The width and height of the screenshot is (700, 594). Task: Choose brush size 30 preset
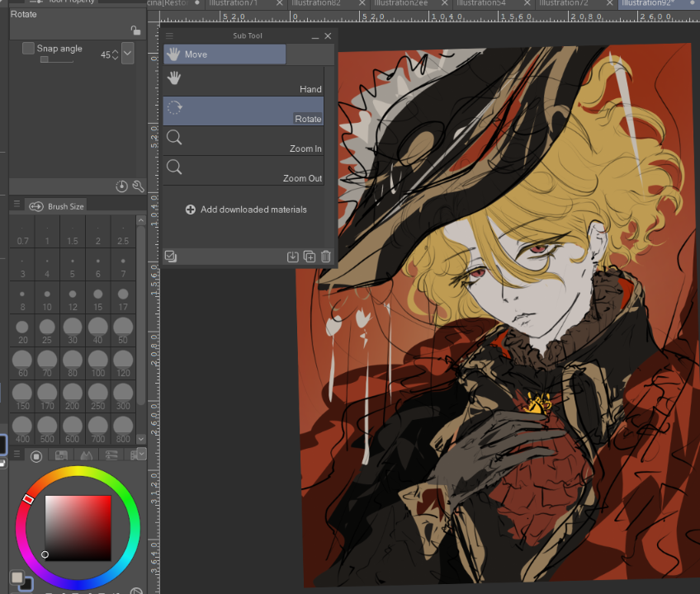click(73, 331)
